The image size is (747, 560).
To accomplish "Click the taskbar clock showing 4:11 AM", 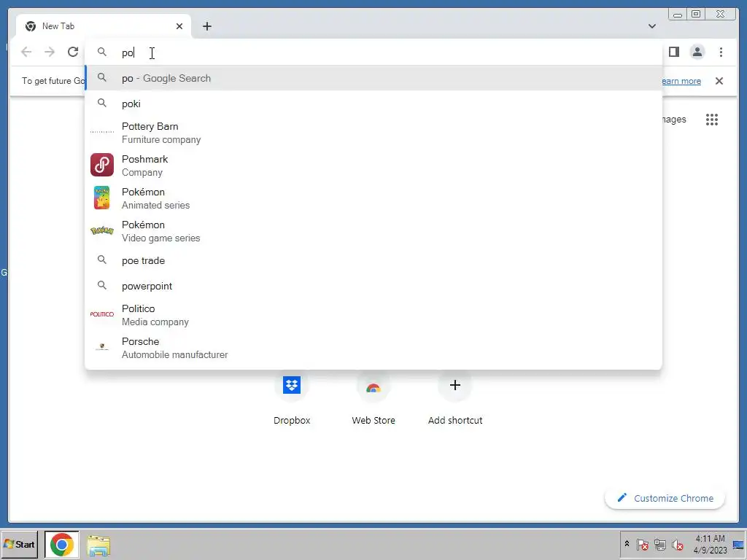I will click(710, 544).
